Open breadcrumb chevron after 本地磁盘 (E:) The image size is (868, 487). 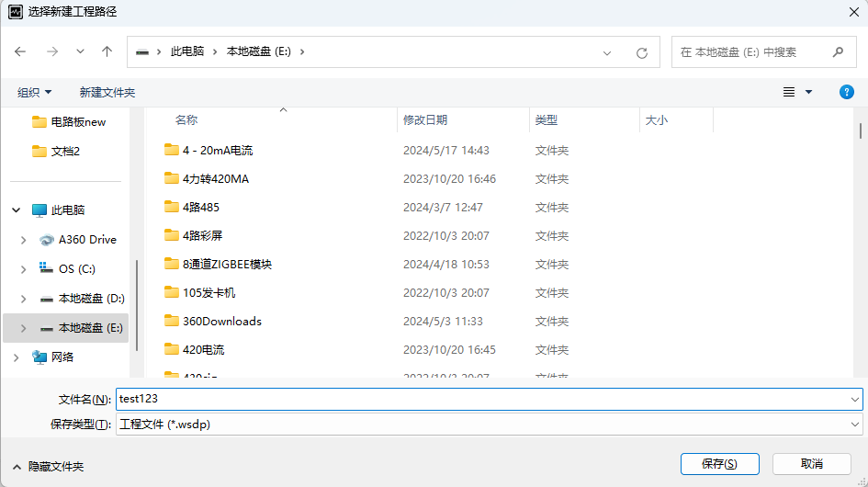[x=302, y=51]
